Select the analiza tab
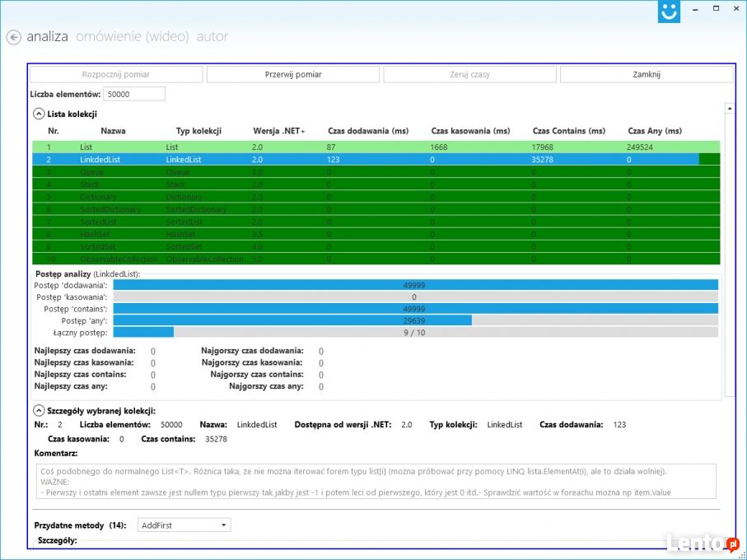Screen dimensions: 747x560 (47, 36)
